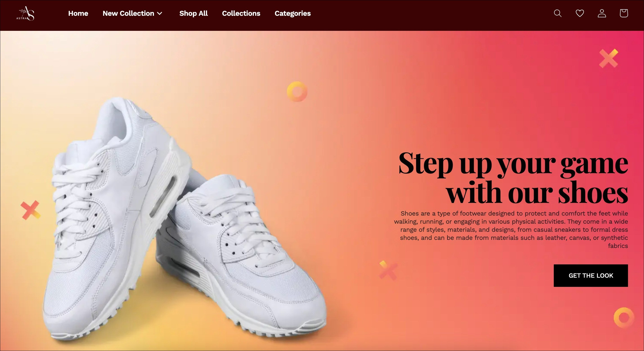Click the 'Step up your game' headline
644x351 pixels.
click(513, 178)
